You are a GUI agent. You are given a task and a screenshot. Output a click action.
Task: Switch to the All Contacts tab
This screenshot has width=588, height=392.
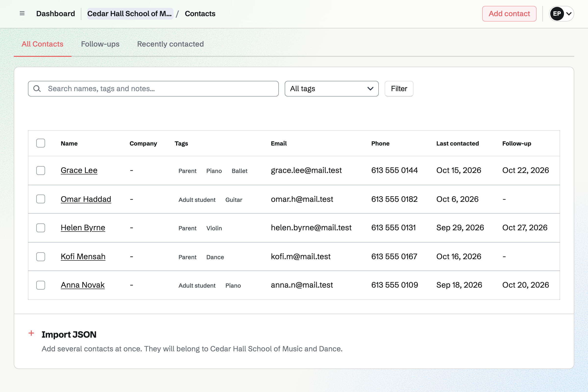[x=42, y=44]
